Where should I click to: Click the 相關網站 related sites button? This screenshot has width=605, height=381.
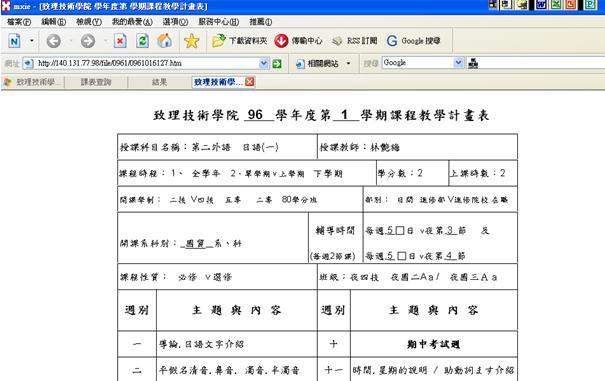(318, 64)
